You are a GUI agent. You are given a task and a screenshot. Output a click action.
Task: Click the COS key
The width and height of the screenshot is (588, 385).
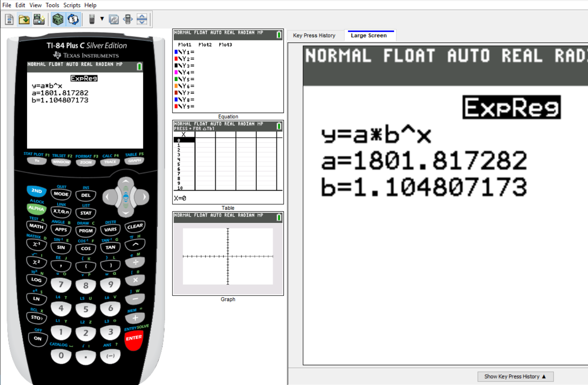coord(86,249)
